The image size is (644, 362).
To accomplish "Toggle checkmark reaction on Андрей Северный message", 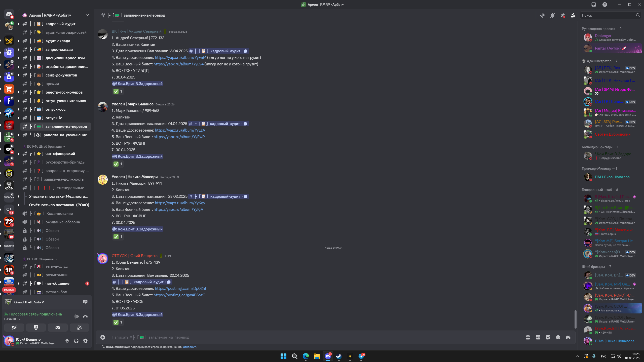I will (118, 91).
